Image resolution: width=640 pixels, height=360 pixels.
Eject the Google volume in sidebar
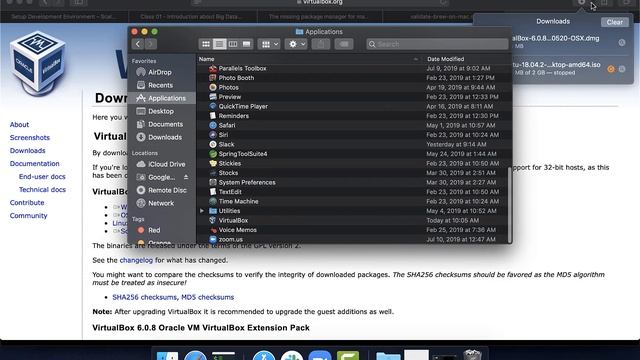[186, 177]
